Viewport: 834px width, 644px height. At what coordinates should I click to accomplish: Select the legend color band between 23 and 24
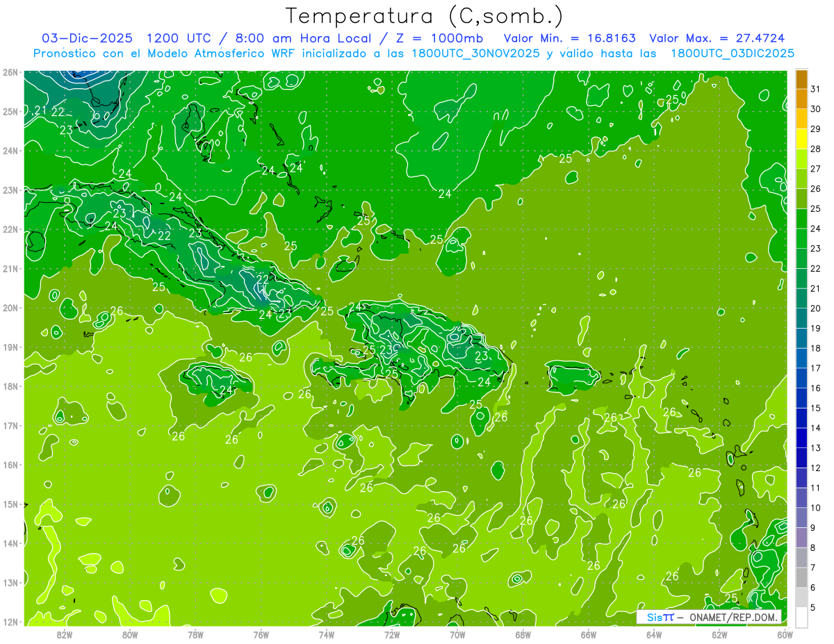801,239
